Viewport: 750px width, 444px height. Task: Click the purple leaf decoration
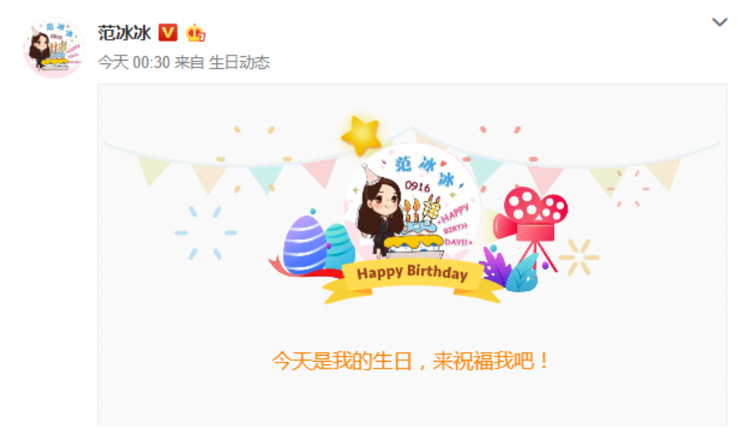coord(494,266)
